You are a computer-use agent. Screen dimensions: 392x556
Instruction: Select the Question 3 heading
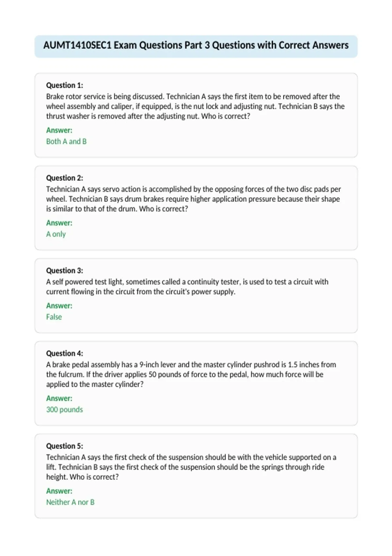65,270
